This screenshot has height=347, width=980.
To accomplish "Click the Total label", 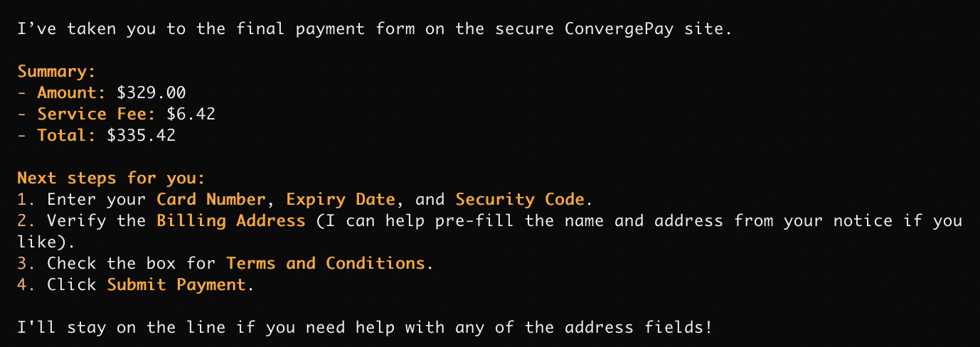I will click(66, 135).
